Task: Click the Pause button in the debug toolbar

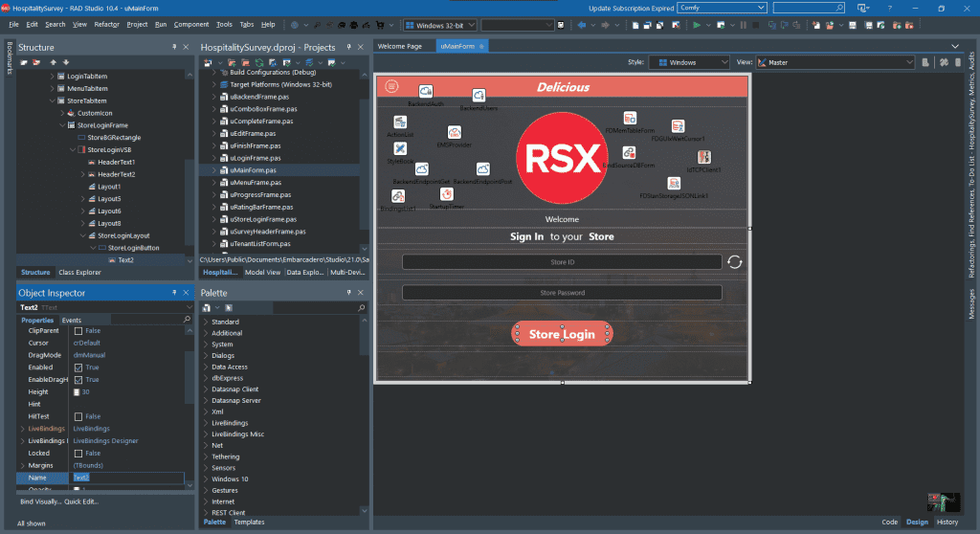Action: [x=743, y=25]
